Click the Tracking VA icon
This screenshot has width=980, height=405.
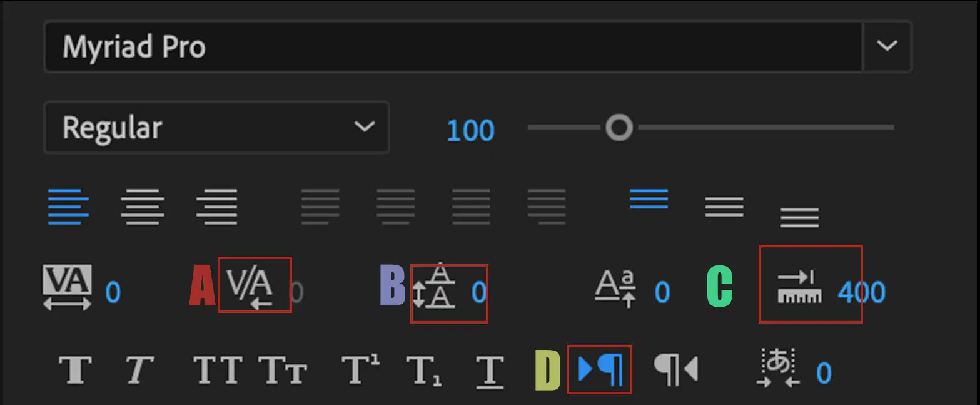click(67, 287)
